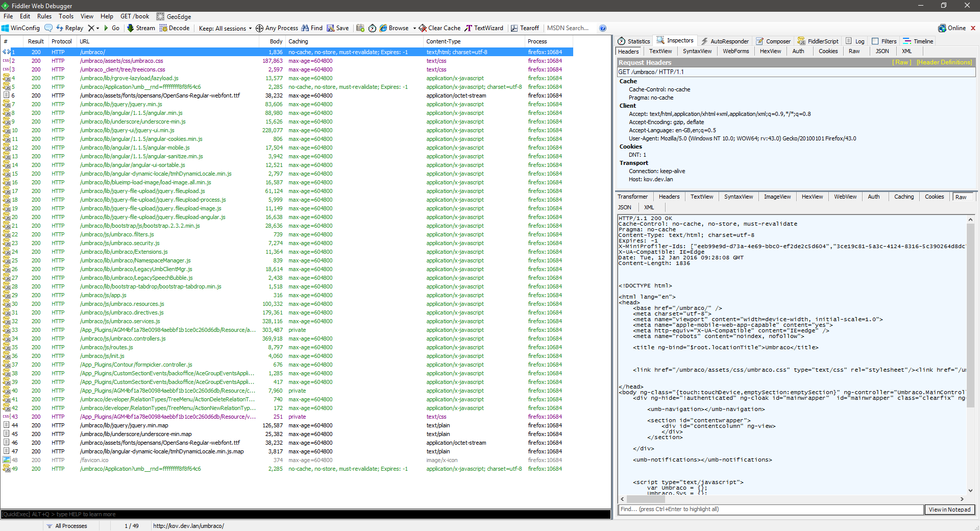Open Keep: All sessions dropdown
The height and width of the screenshot is (531, 980).
point(225,29)
